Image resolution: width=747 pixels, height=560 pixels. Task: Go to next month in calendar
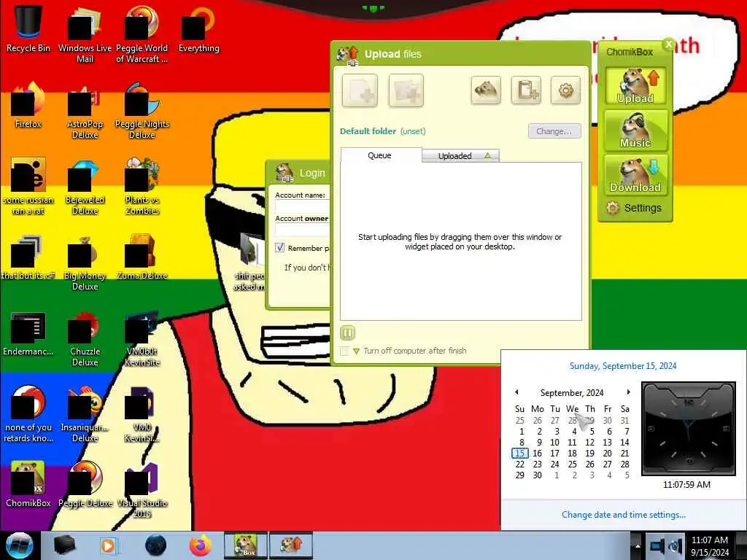point(628,392)
